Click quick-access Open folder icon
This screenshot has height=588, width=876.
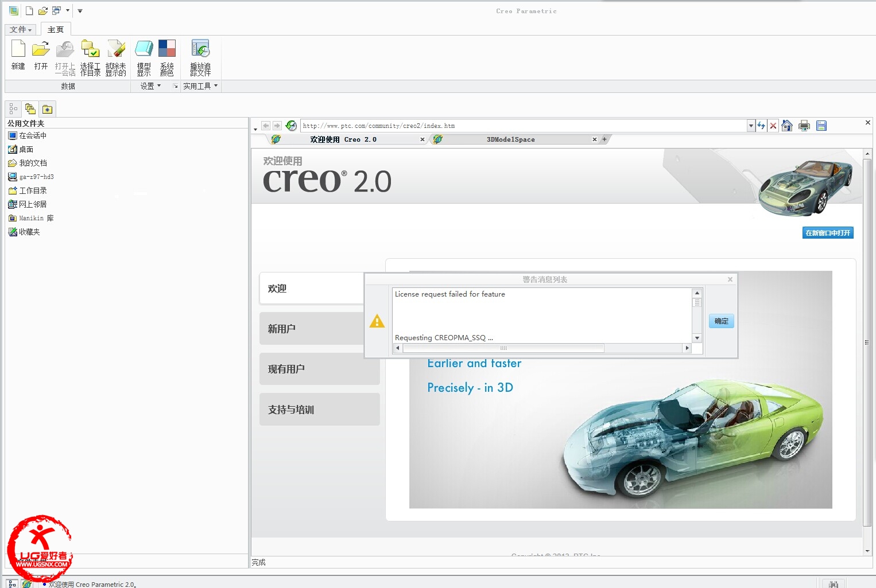point(42,10)
